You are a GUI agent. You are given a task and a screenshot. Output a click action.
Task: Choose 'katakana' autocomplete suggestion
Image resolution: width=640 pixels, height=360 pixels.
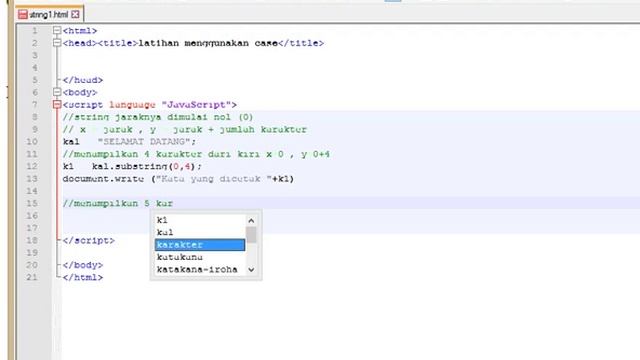coord(200,257)
